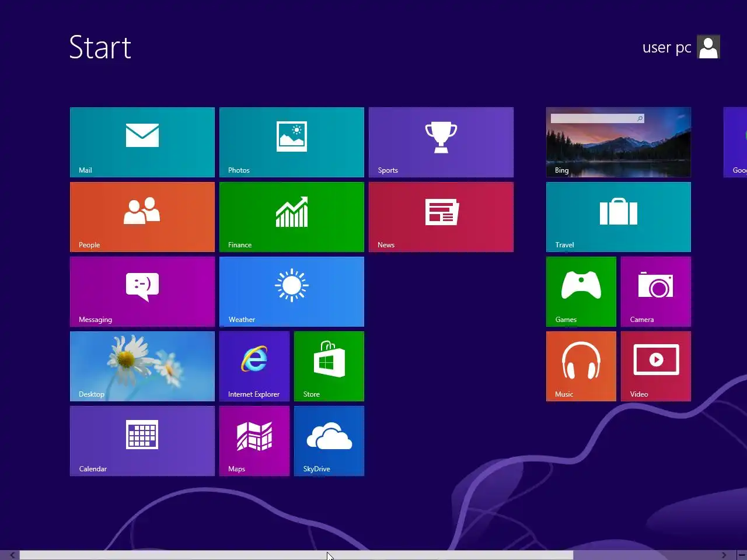Click the user account picture

pyautogui.click(x=708, y=47)
